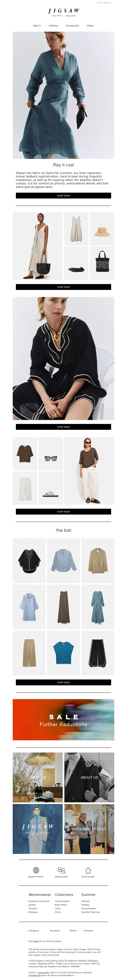Go to the Clothing menu
Viewport: 127px width, 980px height.
point(53,26)
